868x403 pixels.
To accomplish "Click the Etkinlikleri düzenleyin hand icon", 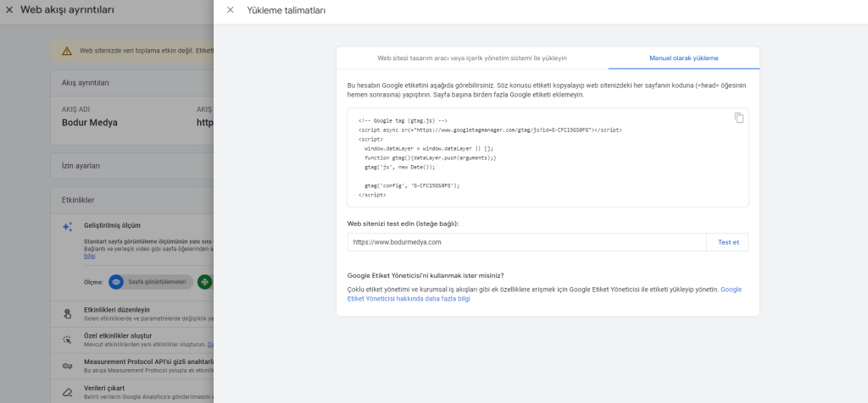I will 67,314.
